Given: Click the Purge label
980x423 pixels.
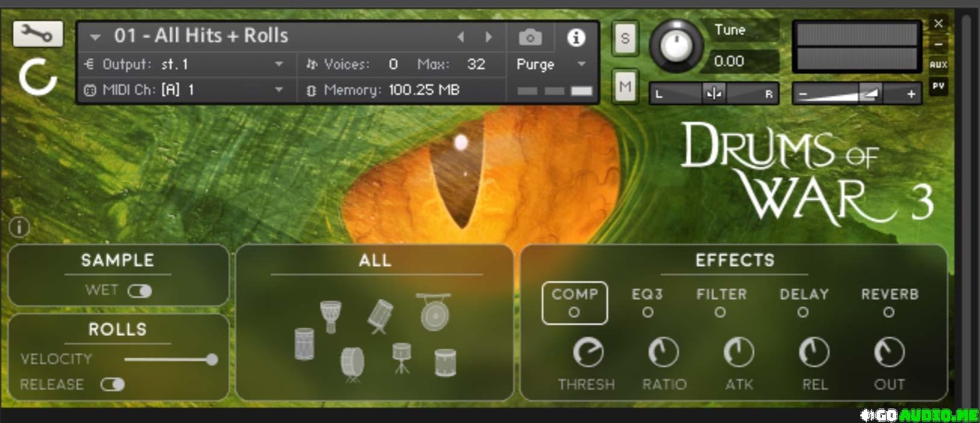Looking at the screenshot, I should tap(535, 64).
